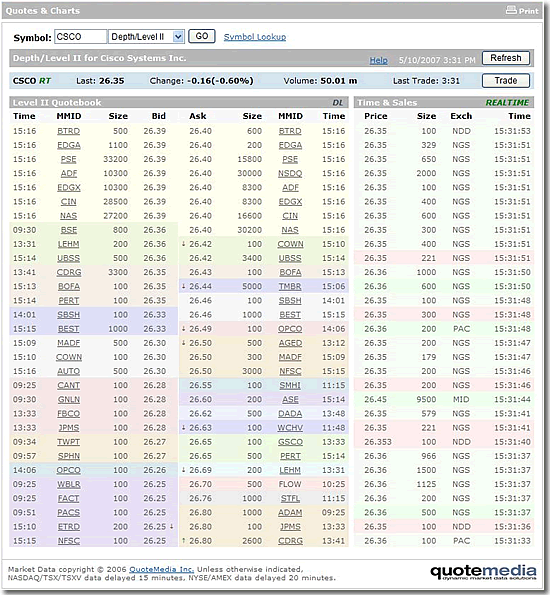
Task: Click NSDQ market maker in the ask column
Action: point(290,173)
